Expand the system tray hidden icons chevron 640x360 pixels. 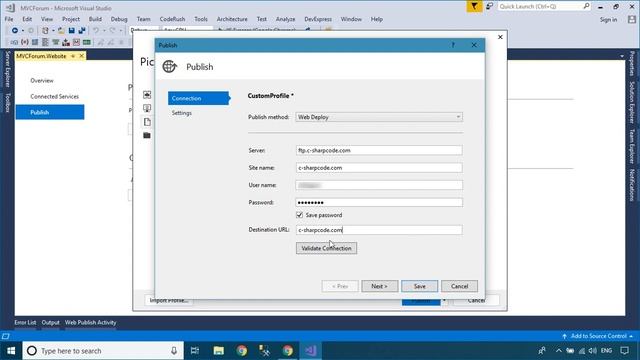pyautogui.click(x=558, y=351)
